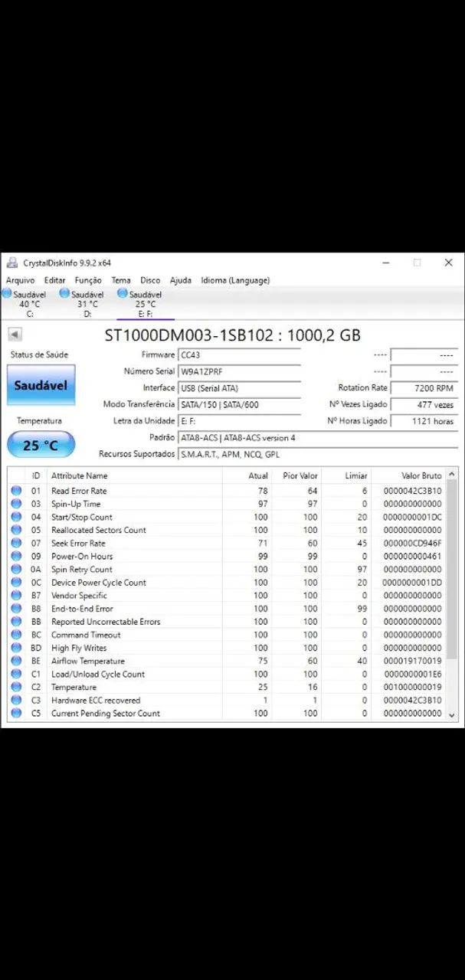
Task: Click status icon for Device Power Cycle Count
Action: (x=16, y=582)
